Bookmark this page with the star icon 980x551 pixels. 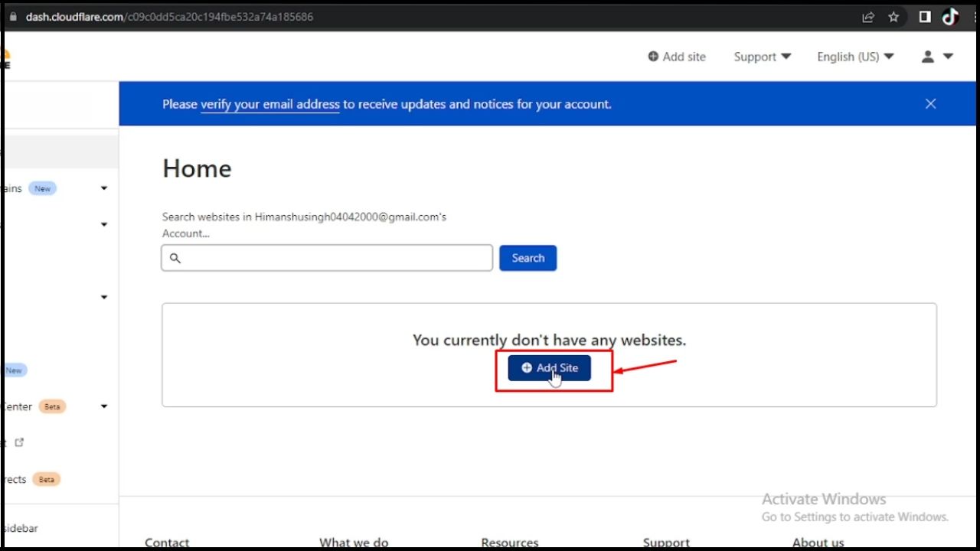[x=893, y=16]
